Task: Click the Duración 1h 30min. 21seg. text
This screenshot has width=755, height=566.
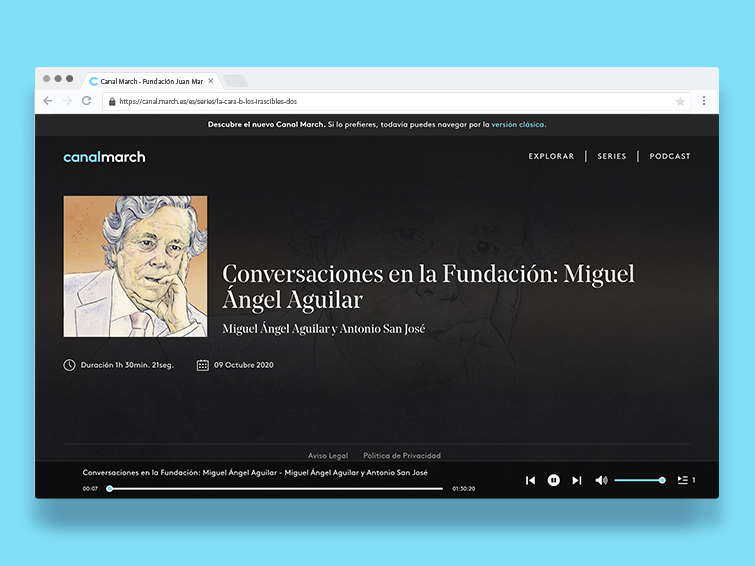Action: click(x=127, y=365)
